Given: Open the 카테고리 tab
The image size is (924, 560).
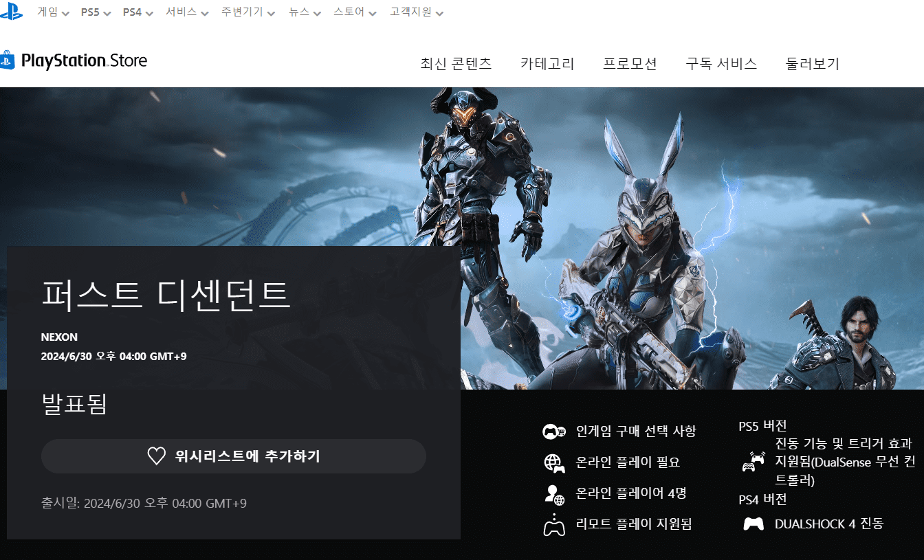Looking at the screenshot, I should click(x=547, y=64).
